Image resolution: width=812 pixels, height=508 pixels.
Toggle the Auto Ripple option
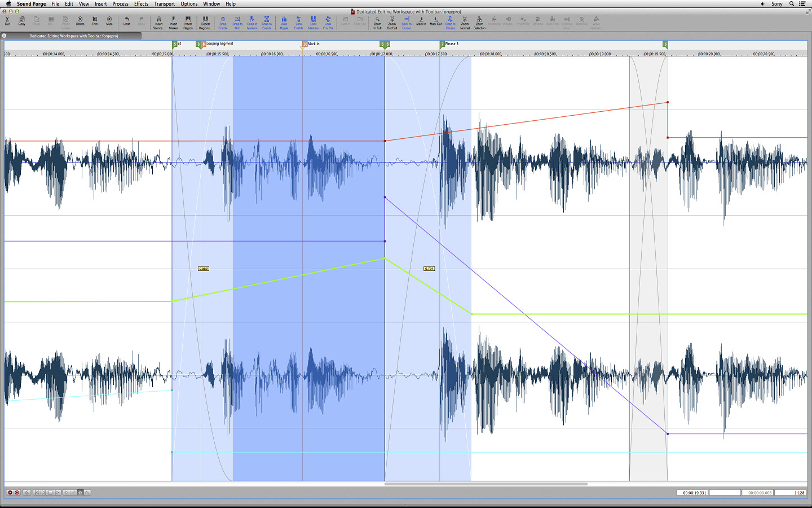[284, 21]
